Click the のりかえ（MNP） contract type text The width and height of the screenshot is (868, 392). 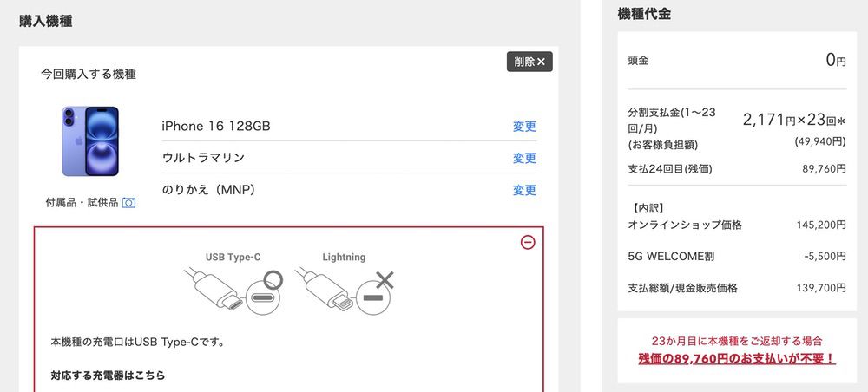click(x=208, y=190)
